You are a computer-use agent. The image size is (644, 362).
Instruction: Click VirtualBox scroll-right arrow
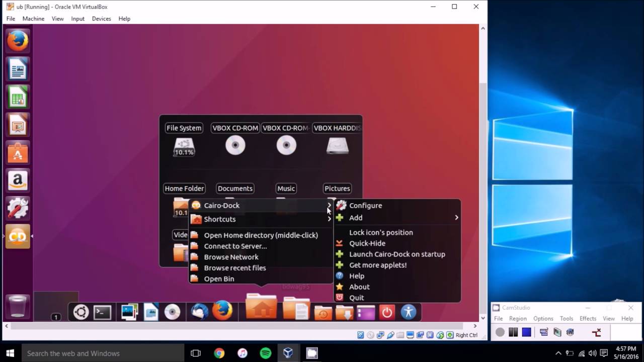(x=475, y=326)
